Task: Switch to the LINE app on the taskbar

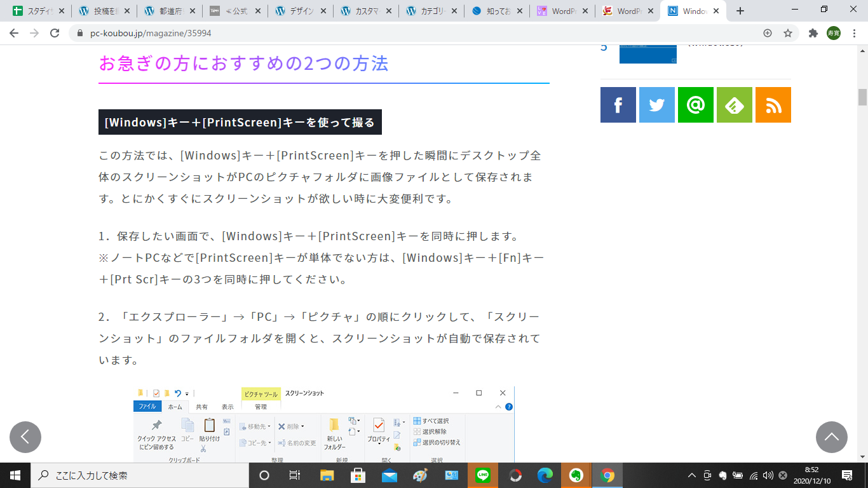Action: pos(483,475)
